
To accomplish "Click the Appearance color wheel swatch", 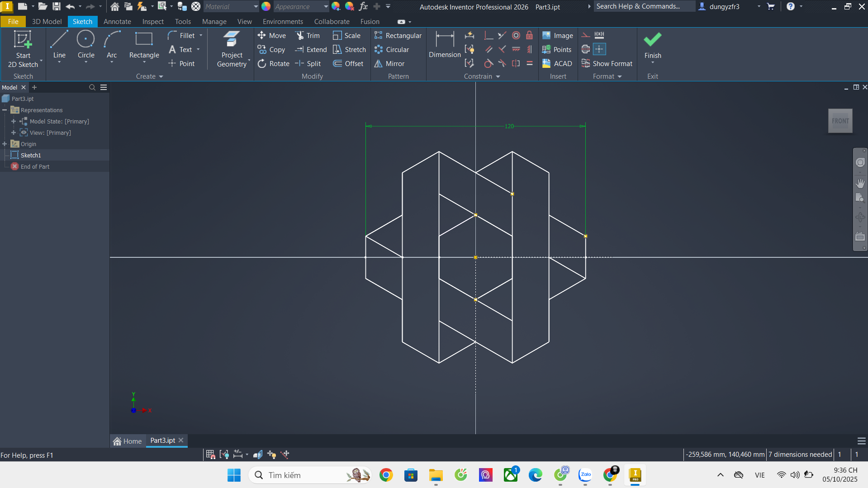I will coord(266,7).
